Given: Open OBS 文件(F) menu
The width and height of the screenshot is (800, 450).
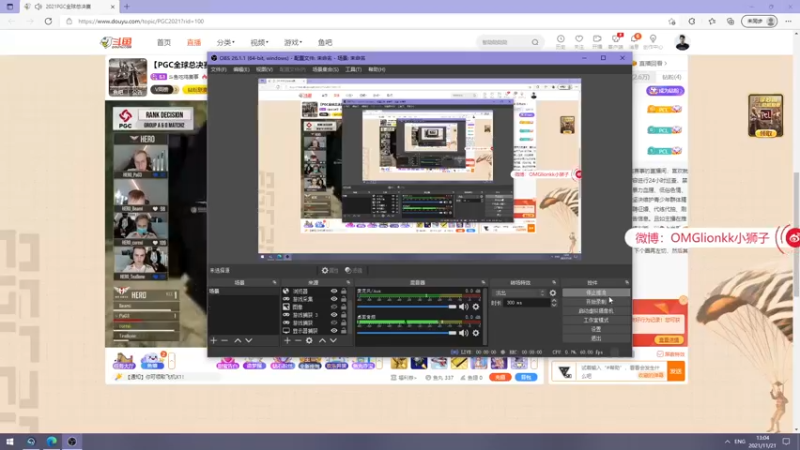Looking at the screenshot, I should 218,69.
